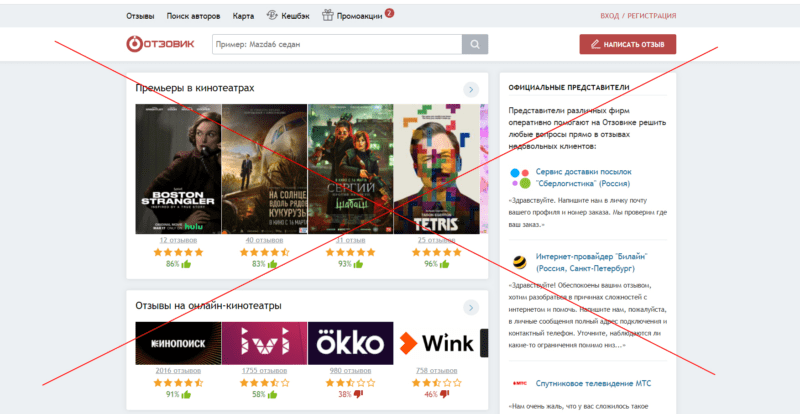800x414 pixels.
Task: Open the Okko banner
Action: [351, 343]
